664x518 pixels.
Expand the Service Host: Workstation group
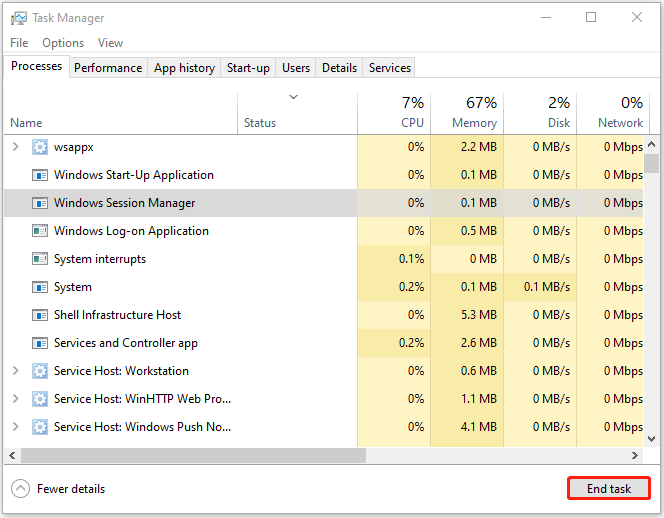(x=16, y=371)
